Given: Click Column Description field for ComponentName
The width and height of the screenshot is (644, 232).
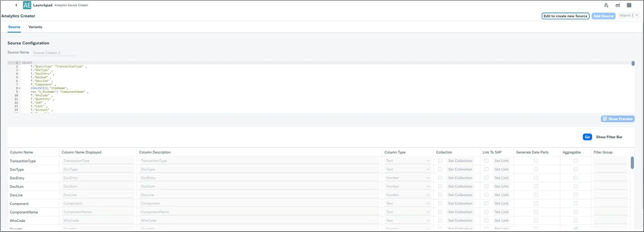Looking at the screenshot, I should (259, 212).
